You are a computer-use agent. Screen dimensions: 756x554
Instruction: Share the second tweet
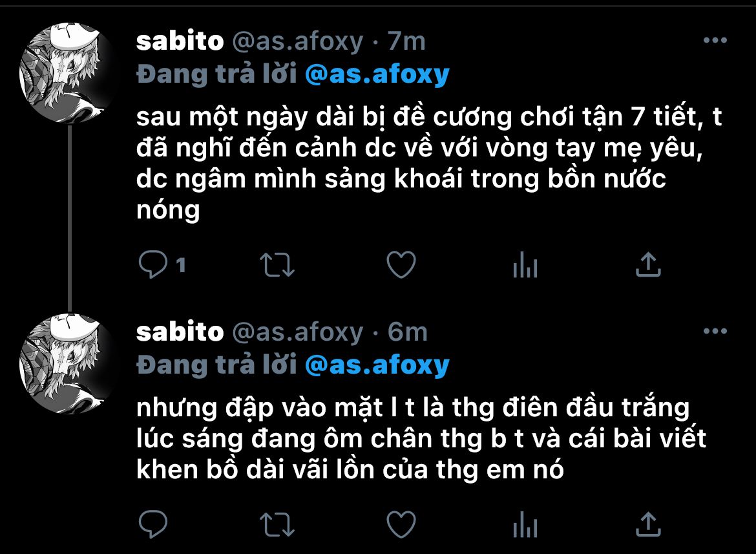649,525
